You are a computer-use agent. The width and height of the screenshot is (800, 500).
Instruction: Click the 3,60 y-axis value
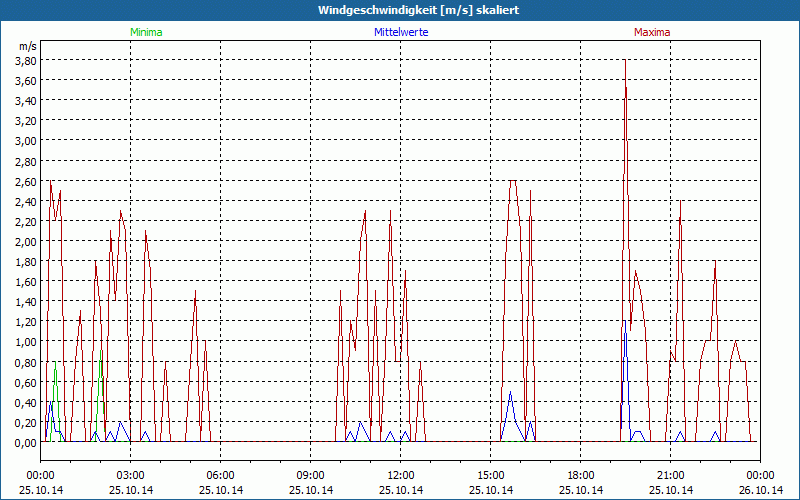coord(26,81)
